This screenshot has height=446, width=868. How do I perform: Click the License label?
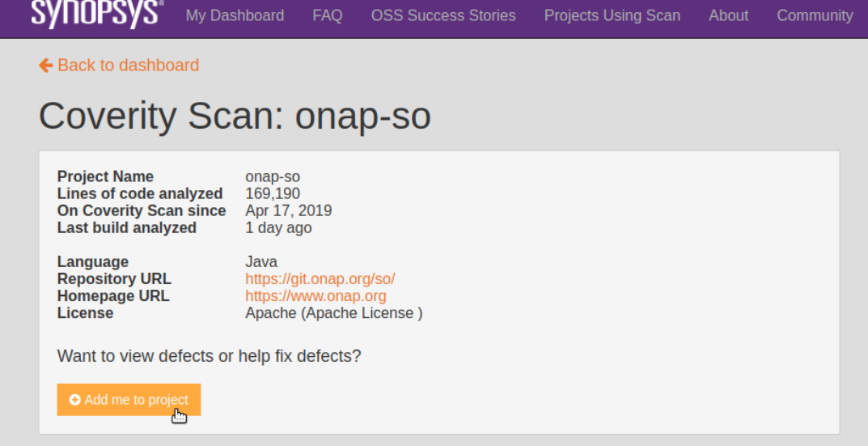[85, 313]
